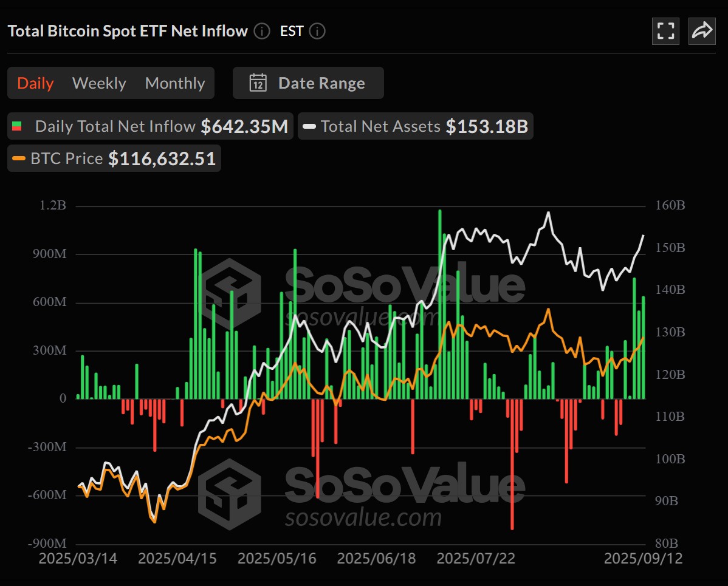
Task: Click the Total Net Assets $153.18B label
Action: point(416,126)
